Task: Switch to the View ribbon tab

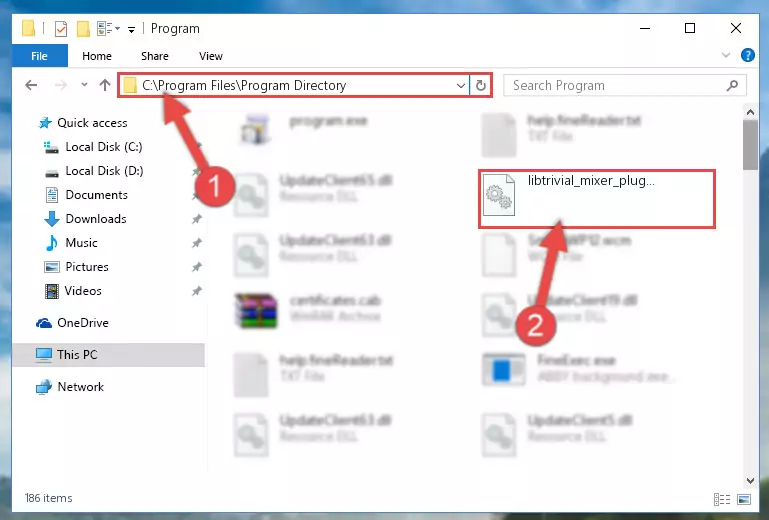Action: coord(211,56)
